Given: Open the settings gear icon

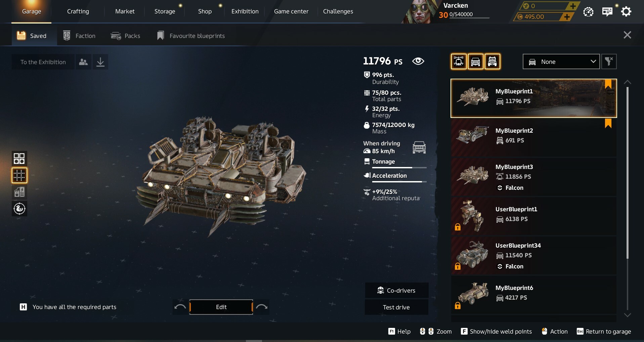Looking at the screenshot, I should click(626, 12).
